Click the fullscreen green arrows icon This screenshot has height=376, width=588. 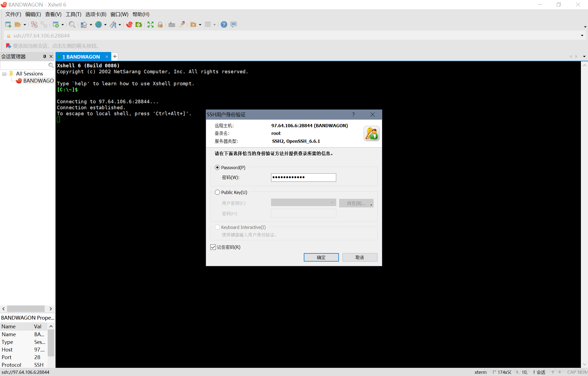[151, 25]
